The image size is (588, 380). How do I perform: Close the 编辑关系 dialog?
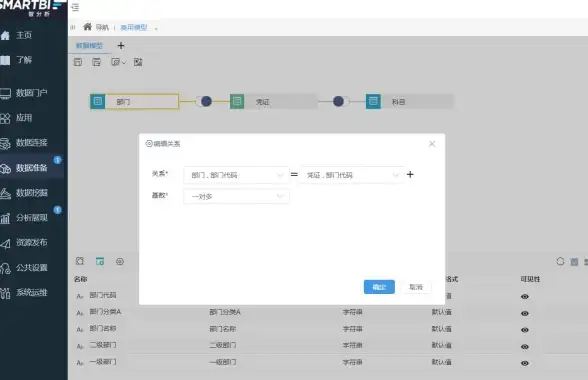(432, 144)
